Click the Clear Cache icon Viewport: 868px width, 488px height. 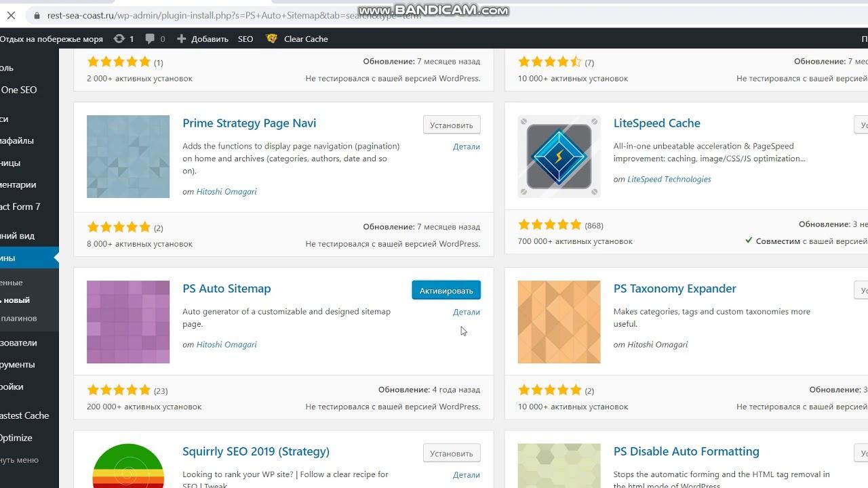[x=272, y=39]
